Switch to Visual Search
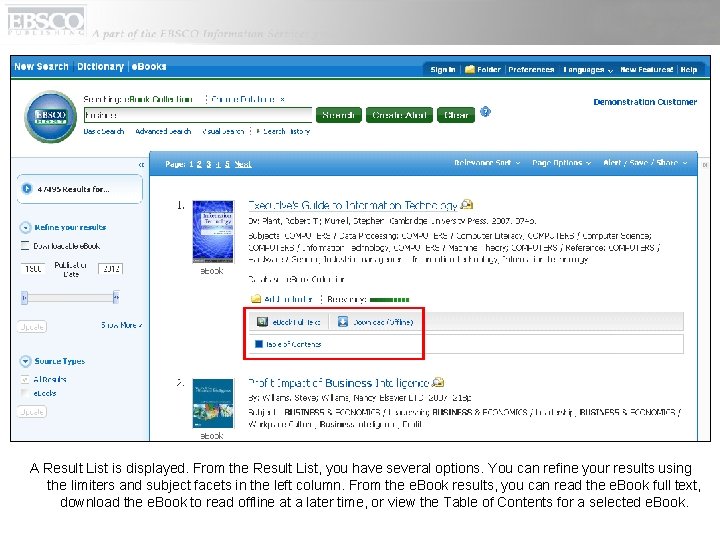720x540 pixels. click(223, 131)
